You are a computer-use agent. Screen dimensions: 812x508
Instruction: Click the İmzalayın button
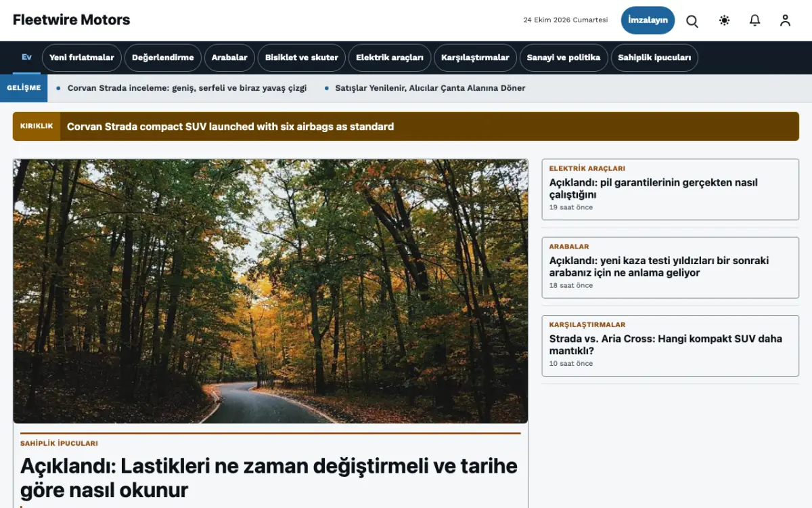pos(648,20)
